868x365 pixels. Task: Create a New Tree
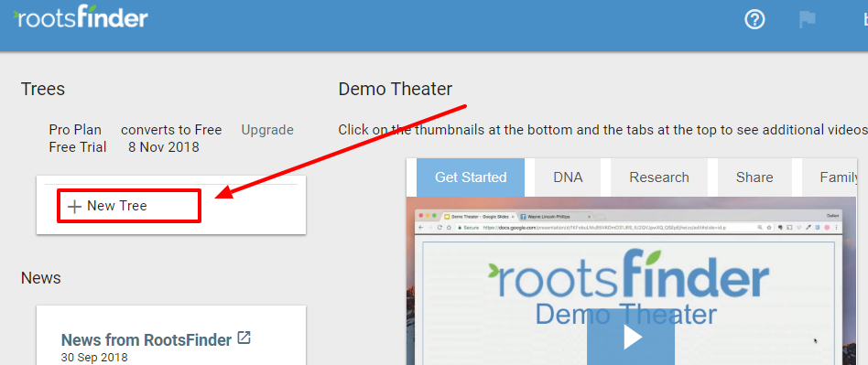pyautogui.click(x=128, y=206)
